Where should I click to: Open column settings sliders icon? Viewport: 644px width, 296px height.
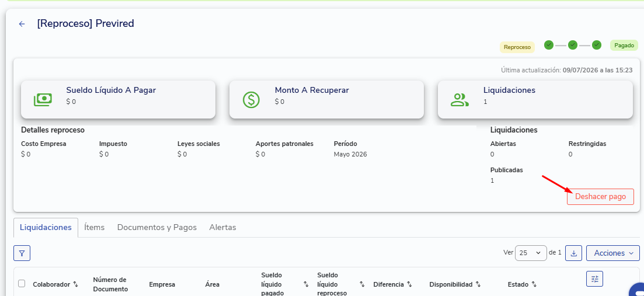[594, 279]
